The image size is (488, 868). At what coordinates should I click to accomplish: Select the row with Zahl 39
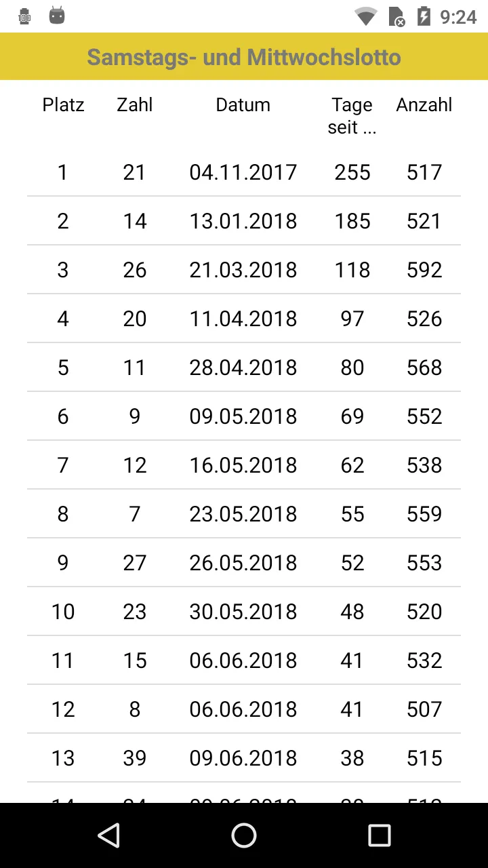click(x=244, y=758)
